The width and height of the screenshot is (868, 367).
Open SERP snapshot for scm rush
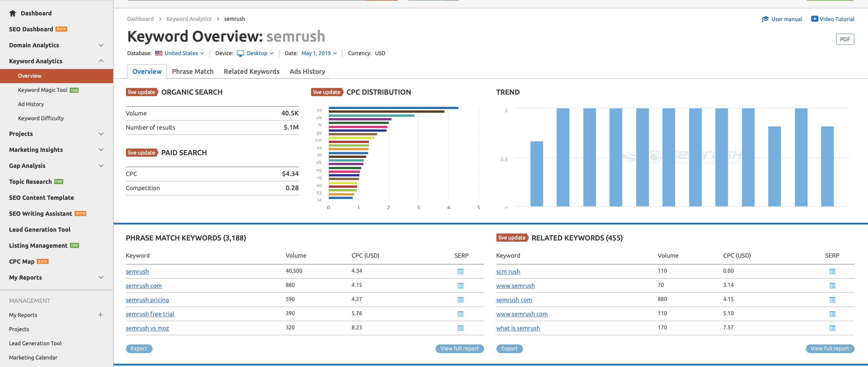click(832, 271)
